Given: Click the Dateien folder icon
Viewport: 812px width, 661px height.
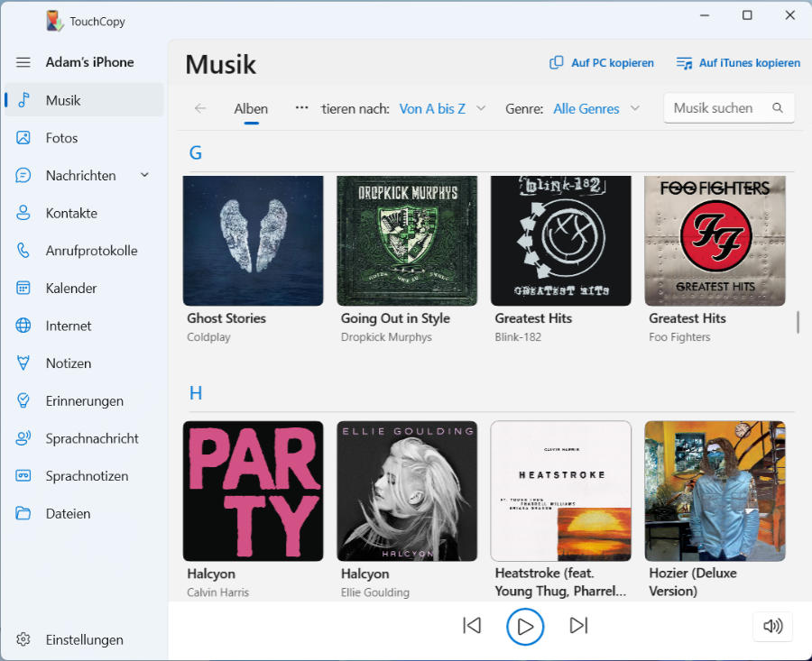Looking at the screenshot, I should [23, 513].
